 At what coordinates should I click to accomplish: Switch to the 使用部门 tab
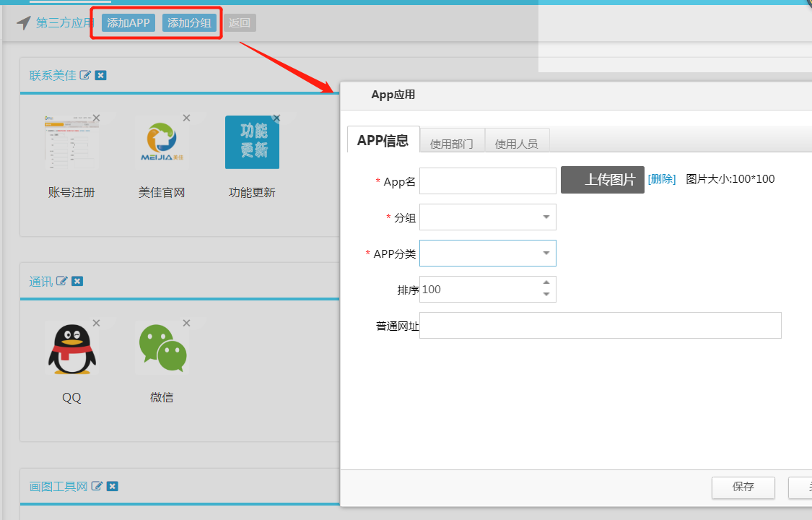452,143
